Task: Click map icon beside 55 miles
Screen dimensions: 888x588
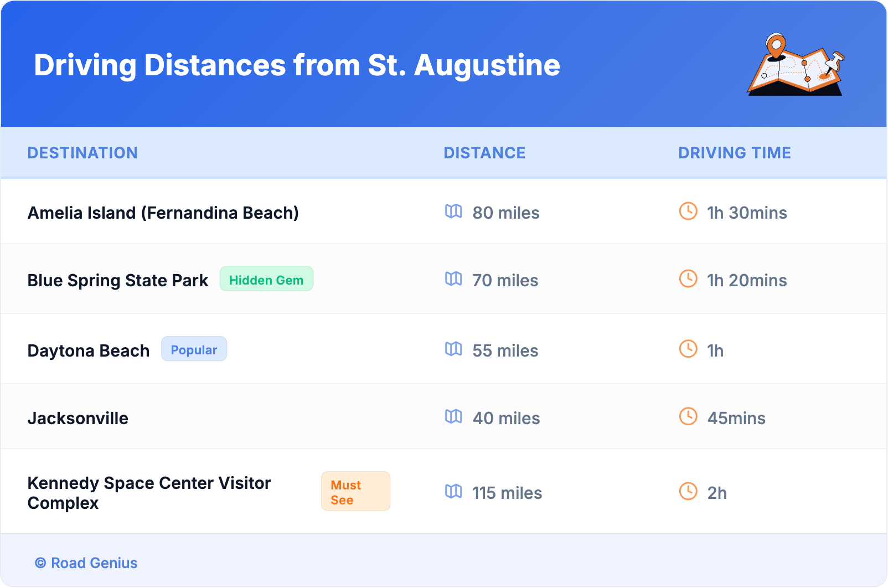Action: pos(453,349)
